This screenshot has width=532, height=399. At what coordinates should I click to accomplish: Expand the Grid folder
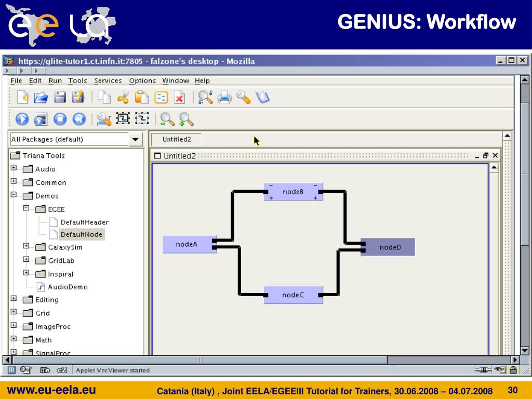click(x=14, y=312)
